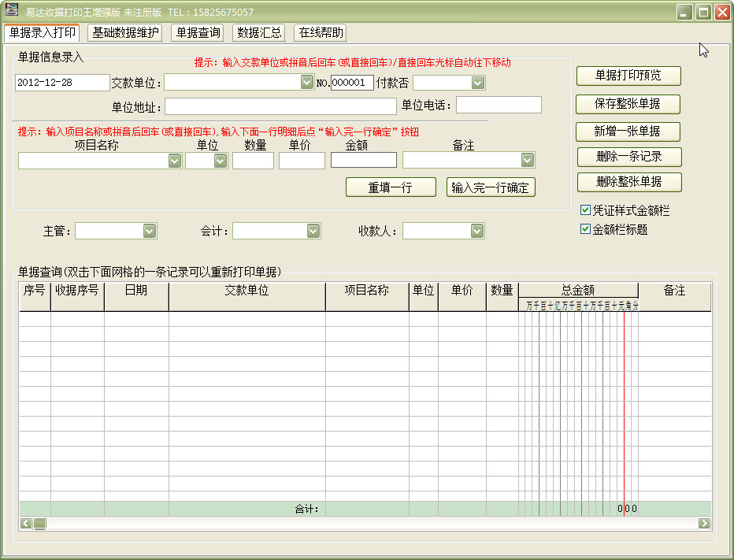Image resolution: width=734 pixels, height=560 pixels.
Task: Expand the 备注 dropdown
Action: [x=527, y=160]
